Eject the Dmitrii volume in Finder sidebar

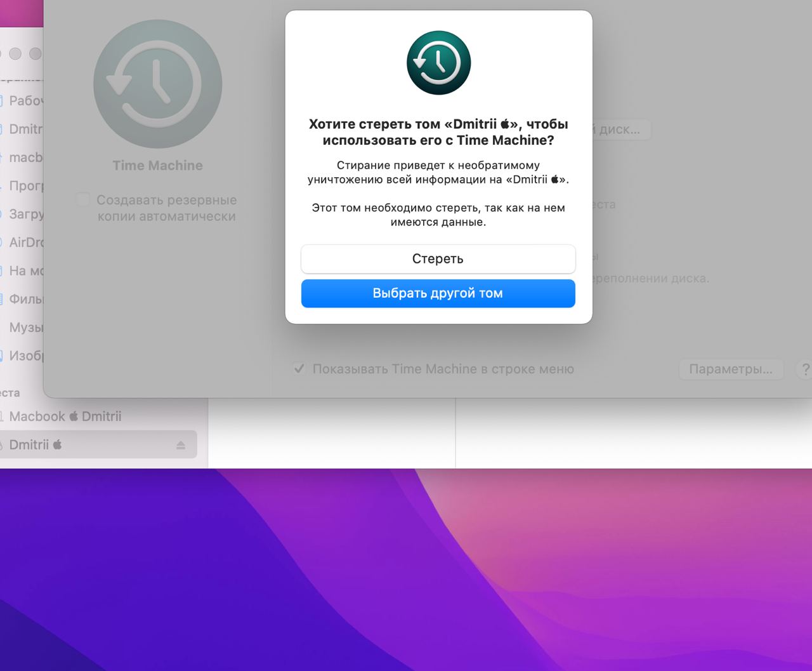[x=181, y=445]
